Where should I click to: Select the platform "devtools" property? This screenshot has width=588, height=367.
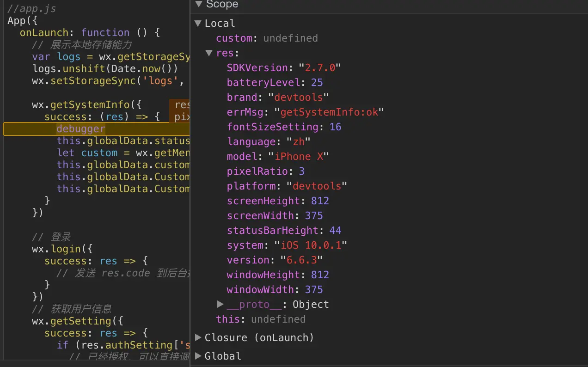click(287, 186)
